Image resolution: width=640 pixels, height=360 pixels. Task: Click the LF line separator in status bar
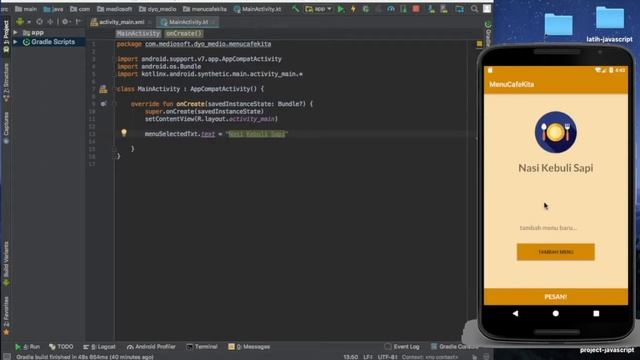pyautogui.click(x=368, y=357)
